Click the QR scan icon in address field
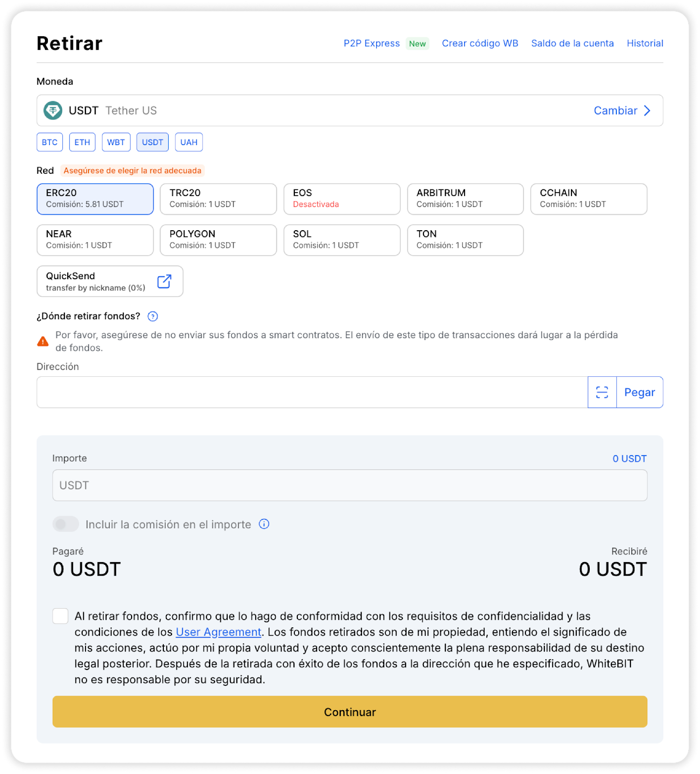 (602, 392)
